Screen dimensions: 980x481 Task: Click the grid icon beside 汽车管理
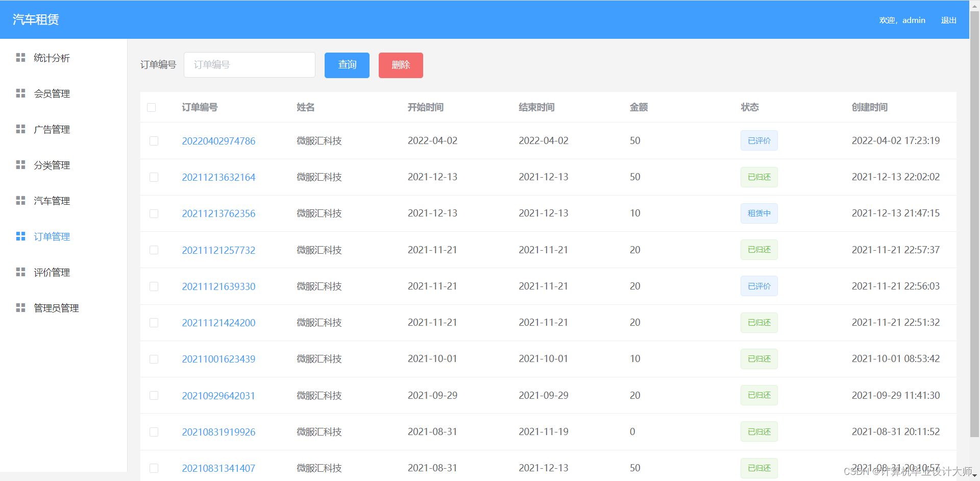pyautogui.click(x=20, y=201)
